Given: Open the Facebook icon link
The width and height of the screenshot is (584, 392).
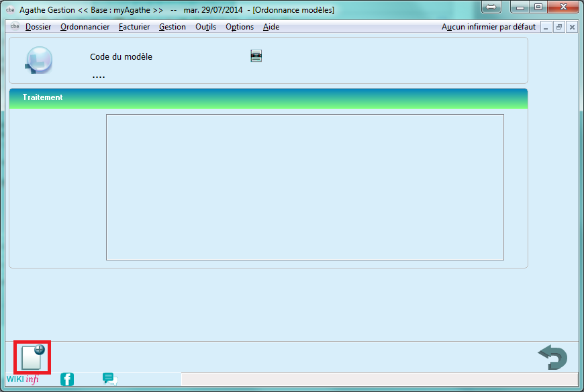Looking at the screenshot, I should tap(67, 379).
